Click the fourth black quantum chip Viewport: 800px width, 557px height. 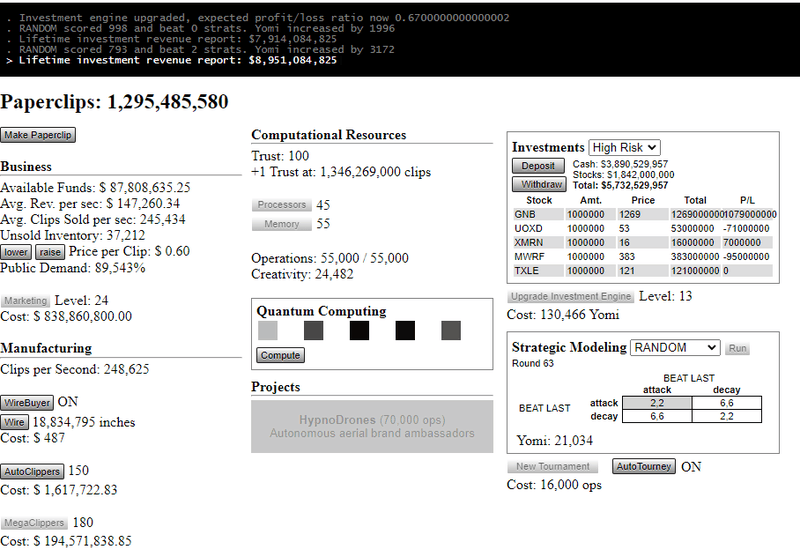[405, 331]
